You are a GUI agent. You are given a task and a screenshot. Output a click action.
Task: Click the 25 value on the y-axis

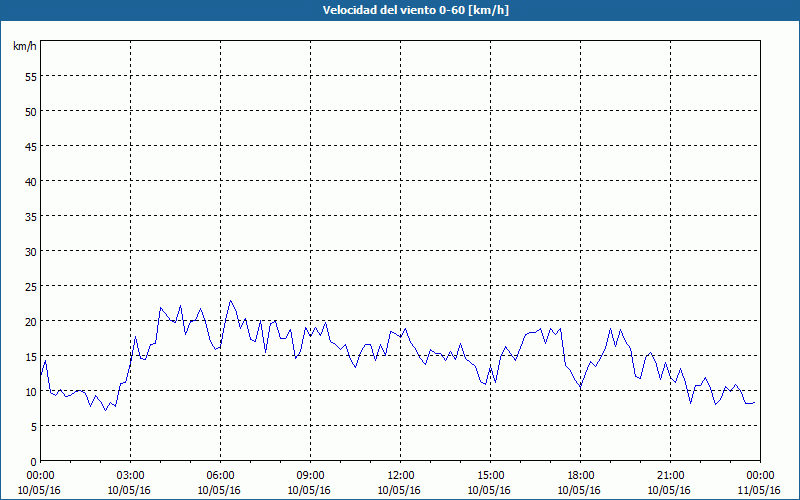point(31,286)
